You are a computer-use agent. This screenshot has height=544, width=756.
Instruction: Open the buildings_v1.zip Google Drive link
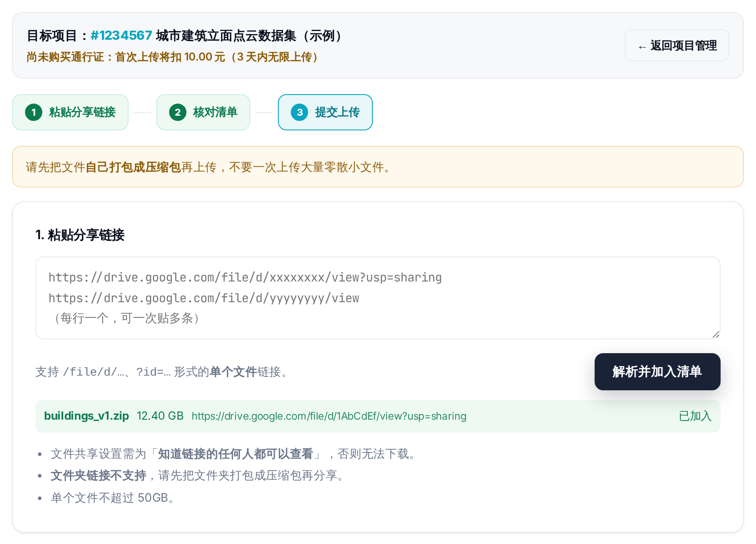click(329, 416)
